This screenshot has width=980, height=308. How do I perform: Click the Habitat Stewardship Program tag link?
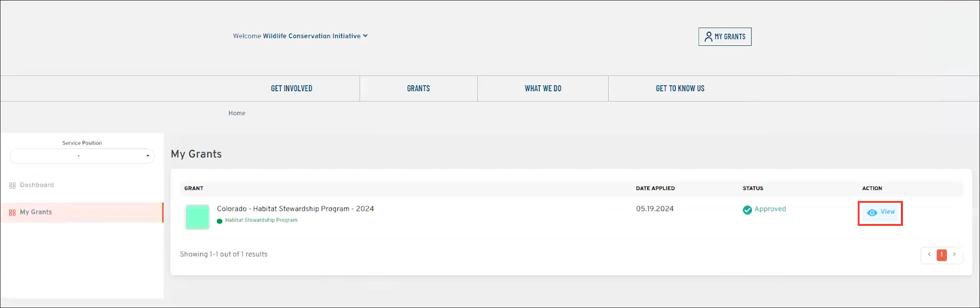(261, 220)
